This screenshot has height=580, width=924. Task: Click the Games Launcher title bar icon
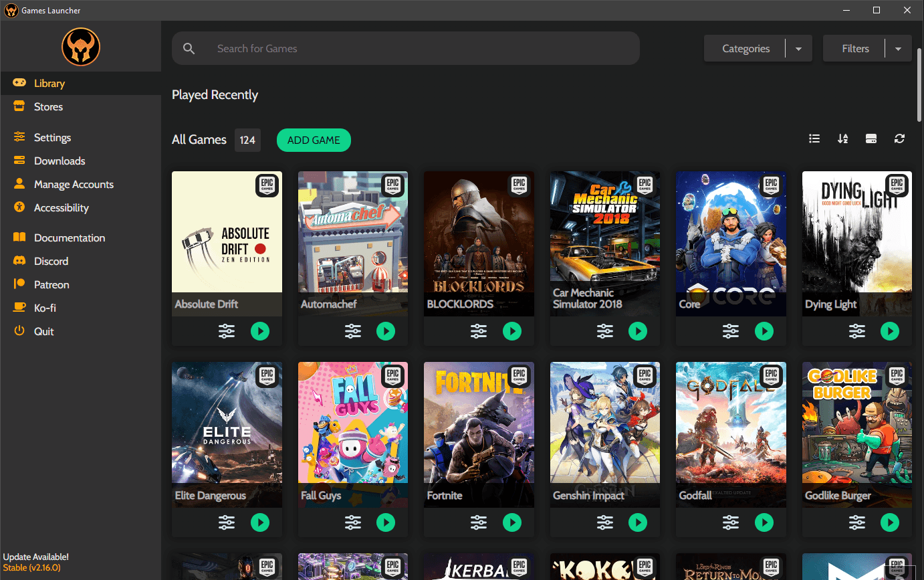(11, 11)
